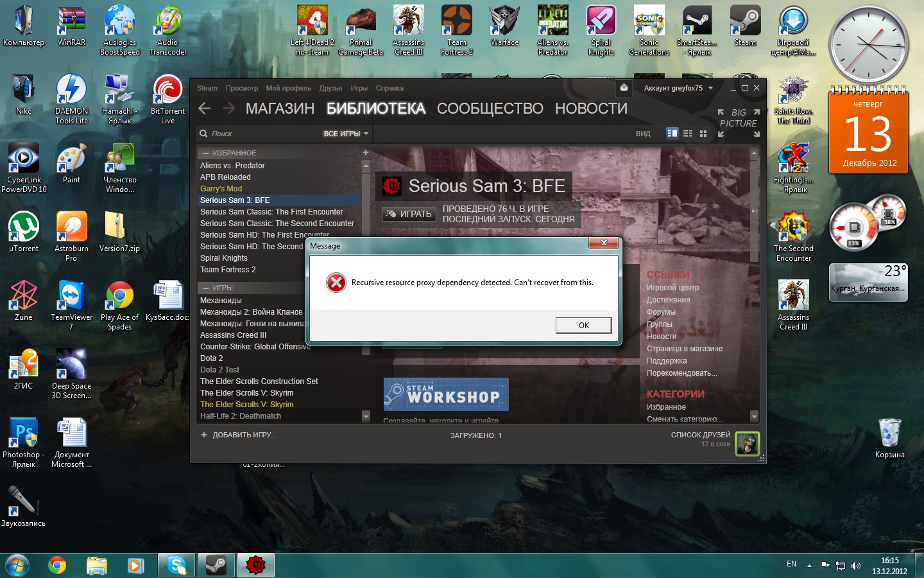The height and width of the screenshot is (578, 924).
Task: Open the БИБЛИОТЕКА tab in Steam
Action: [x=376, y=109]
